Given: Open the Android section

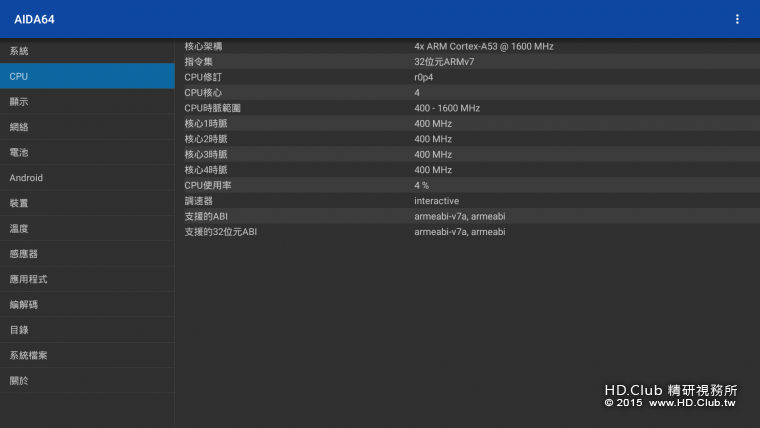Looking at the screenshot, I should point(87,178).
